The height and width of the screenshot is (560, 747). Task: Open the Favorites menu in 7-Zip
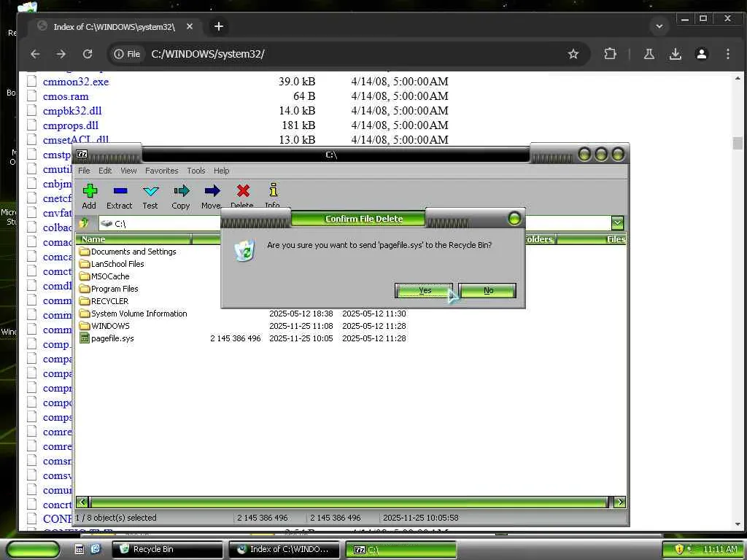[x=161, y=171]
